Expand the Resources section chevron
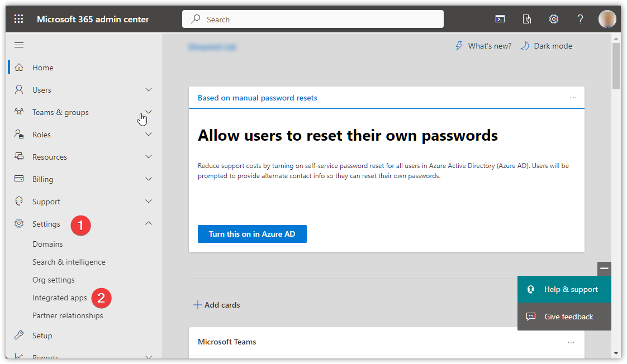 point(148,157)
